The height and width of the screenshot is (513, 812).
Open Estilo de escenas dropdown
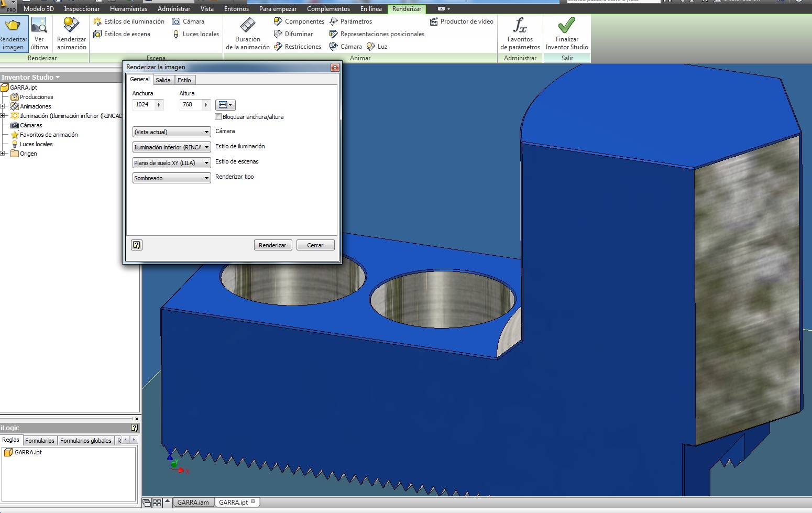click(172, 163)
